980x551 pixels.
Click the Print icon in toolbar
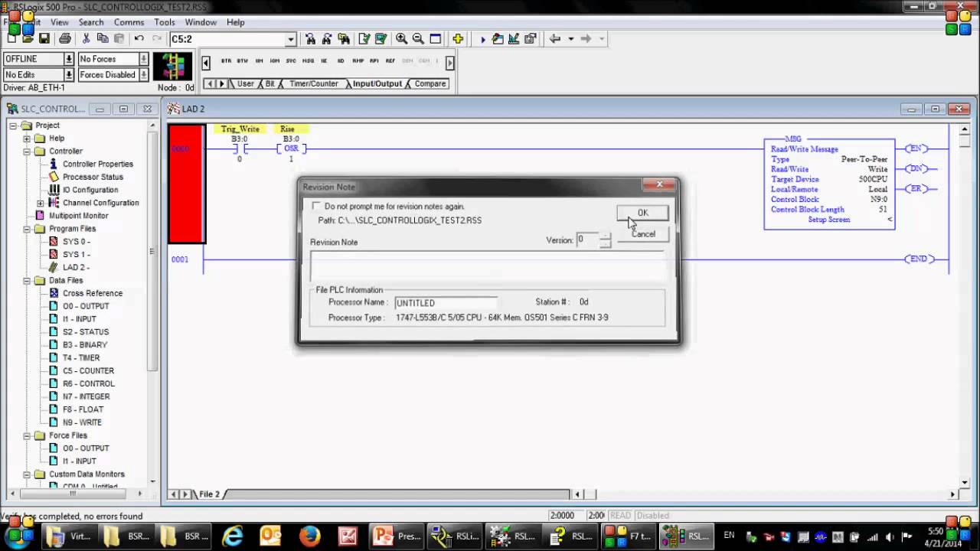coord(65,39)
